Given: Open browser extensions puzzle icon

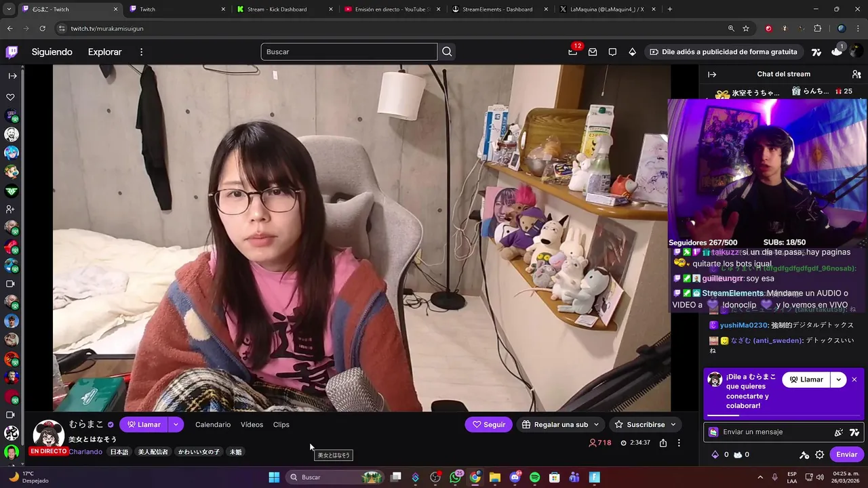Looking at the screenshot, I should tap(818, 28).
